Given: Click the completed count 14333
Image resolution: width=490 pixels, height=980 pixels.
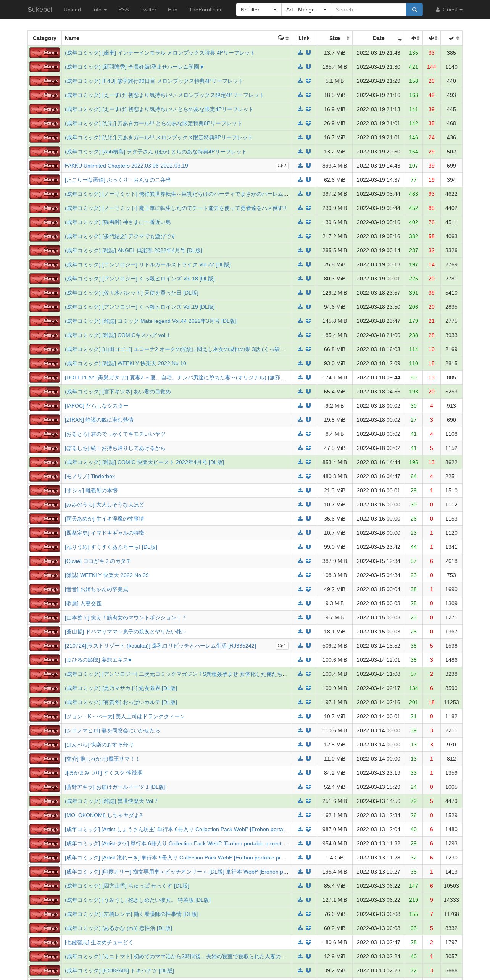Looking at the screenshot, I should (451, 900).
